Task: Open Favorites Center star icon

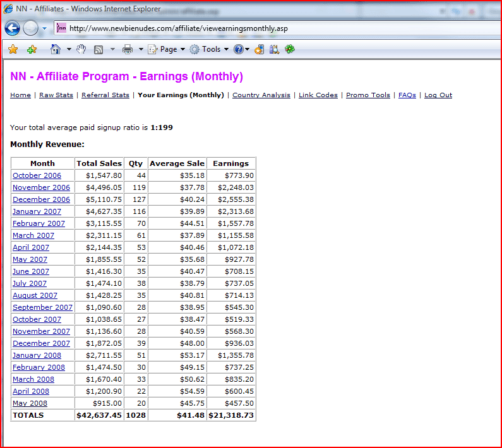Action: click(13, 49)
